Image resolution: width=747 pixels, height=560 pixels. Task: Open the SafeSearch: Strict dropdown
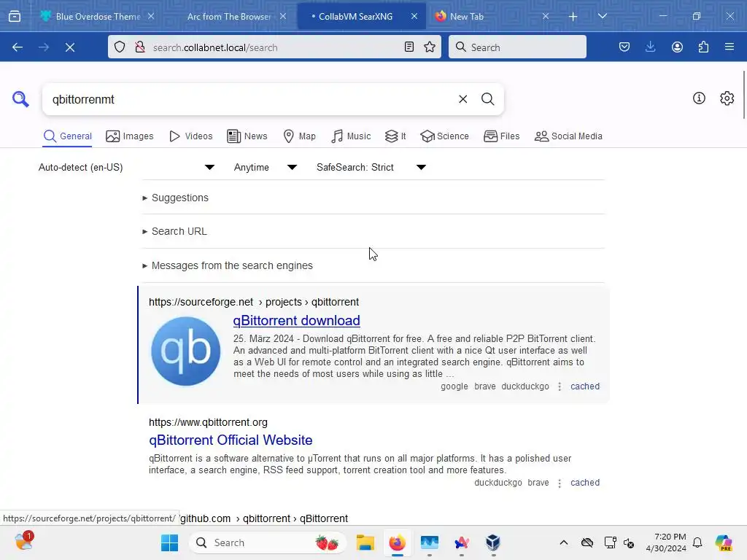tap(371, 167)
